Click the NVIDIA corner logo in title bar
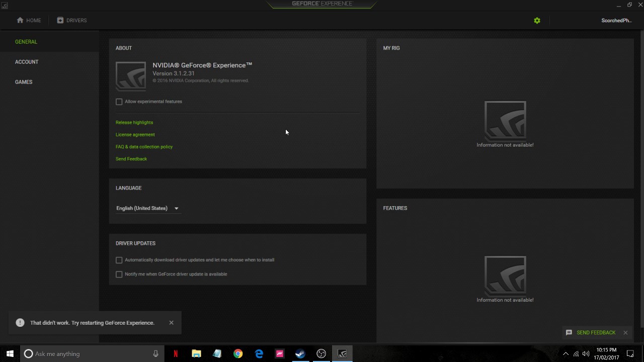This screenshot has height=362, width=644. coord(4,6)
